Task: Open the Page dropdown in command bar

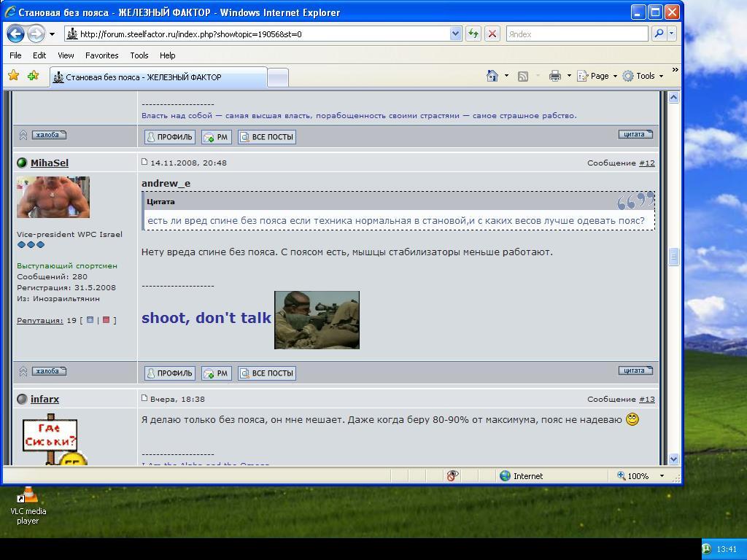Action: pyautogui.click(x=597, y=76)
